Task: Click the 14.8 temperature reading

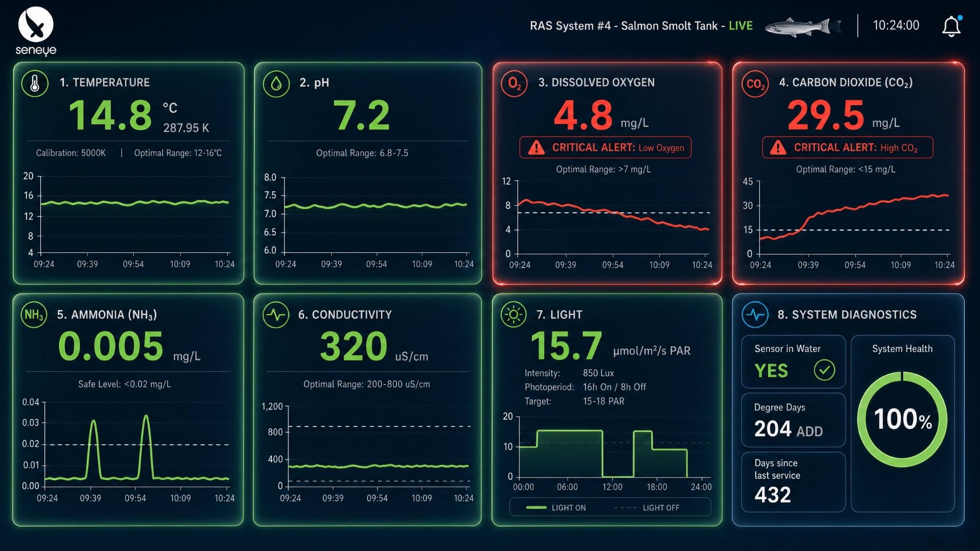Action: (x=111, y=115)
